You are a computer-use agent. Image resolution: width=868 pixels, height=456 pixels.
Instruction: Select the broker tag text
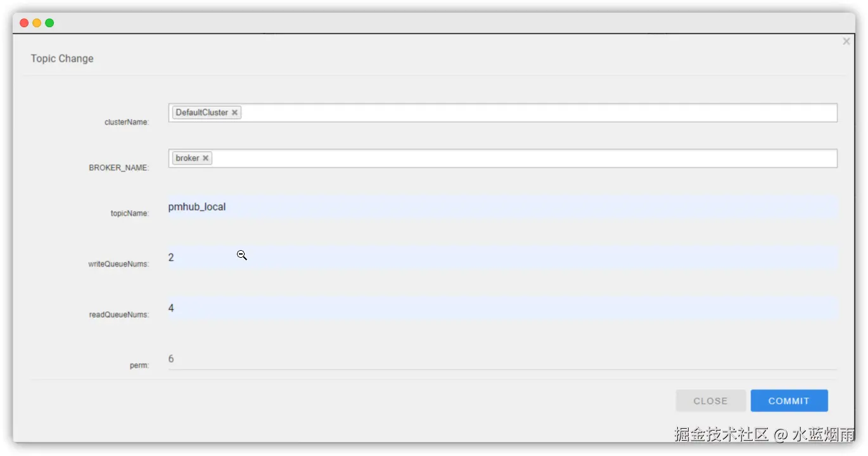[188, 158]
